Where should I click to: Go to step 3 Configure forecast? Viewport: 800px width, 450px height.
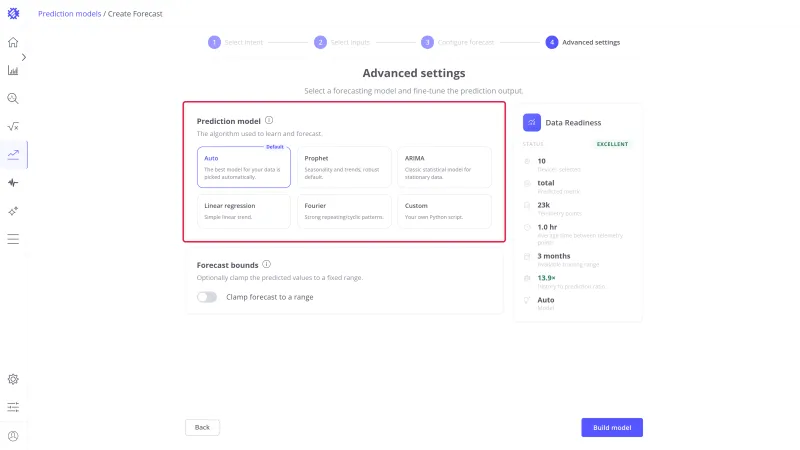click(458, 42)
